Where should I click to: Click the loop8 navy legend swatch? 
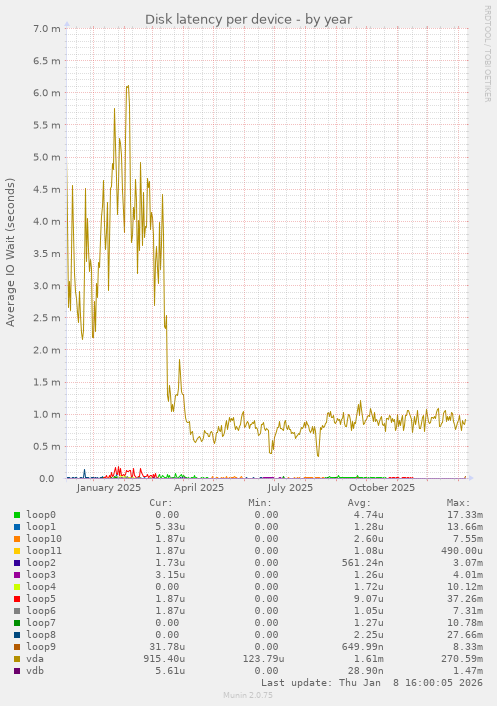(x=17, y=635)
